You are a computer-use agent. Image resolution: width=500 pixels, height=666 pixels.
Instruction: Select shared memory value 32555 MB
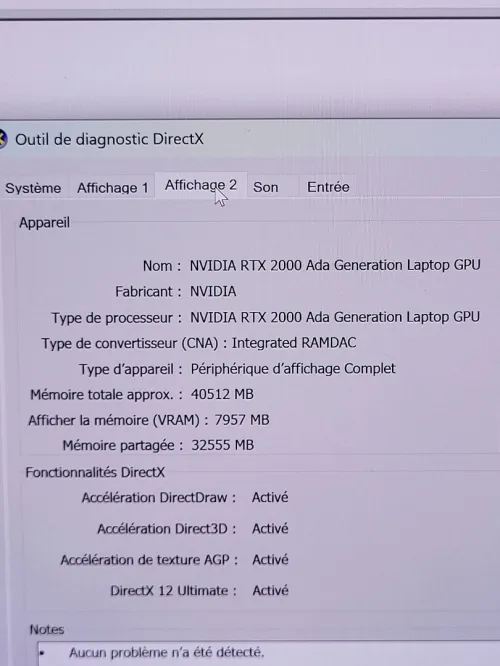(x=223, y=445)
